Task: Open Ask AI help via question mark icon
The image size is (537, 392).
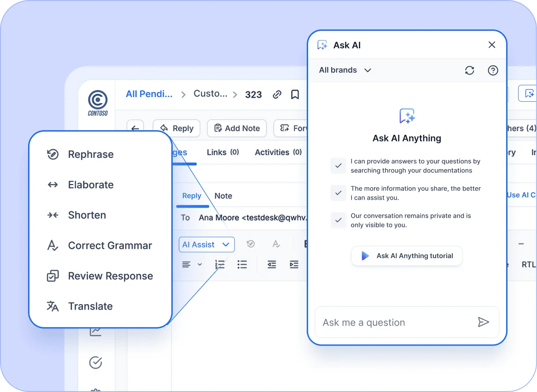Action: click(x=493, y=70)
